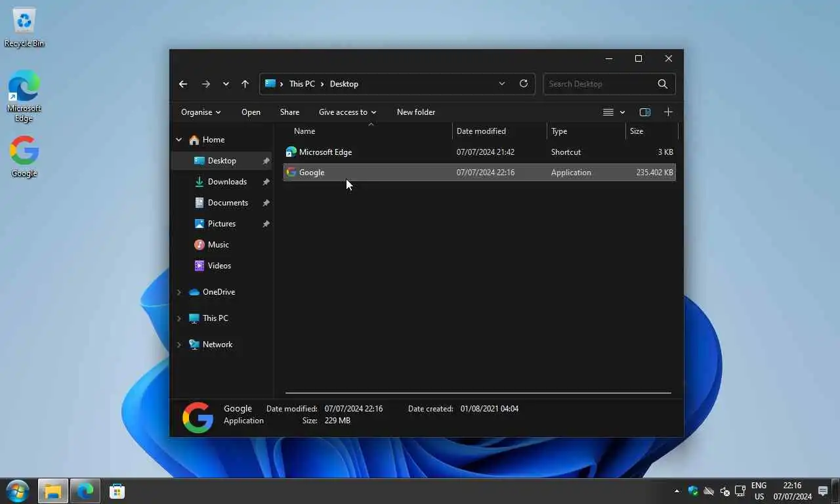Open Videos in navigation pane
840x504 pixels.
pos(219,266)
